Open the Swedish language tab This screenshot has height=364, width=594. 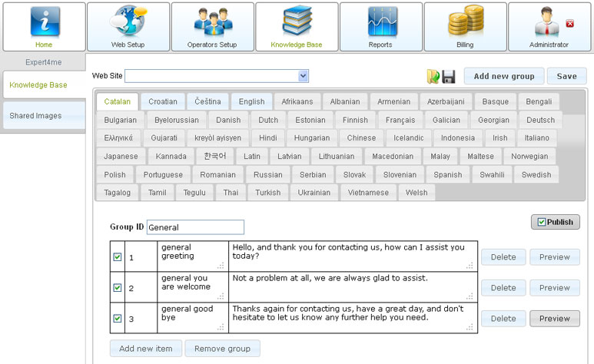(536, 174)
